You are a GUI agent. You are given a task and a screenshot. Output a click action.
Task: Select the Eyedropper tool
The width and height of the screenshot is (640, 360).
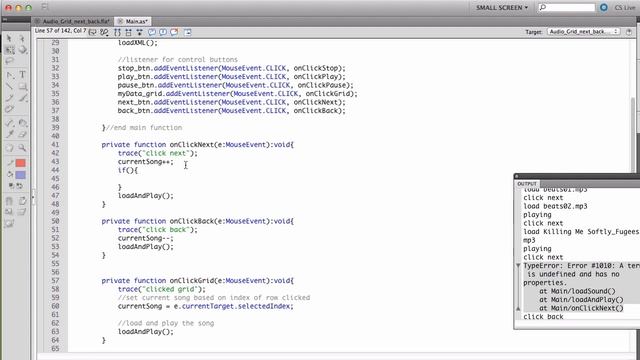10,134
